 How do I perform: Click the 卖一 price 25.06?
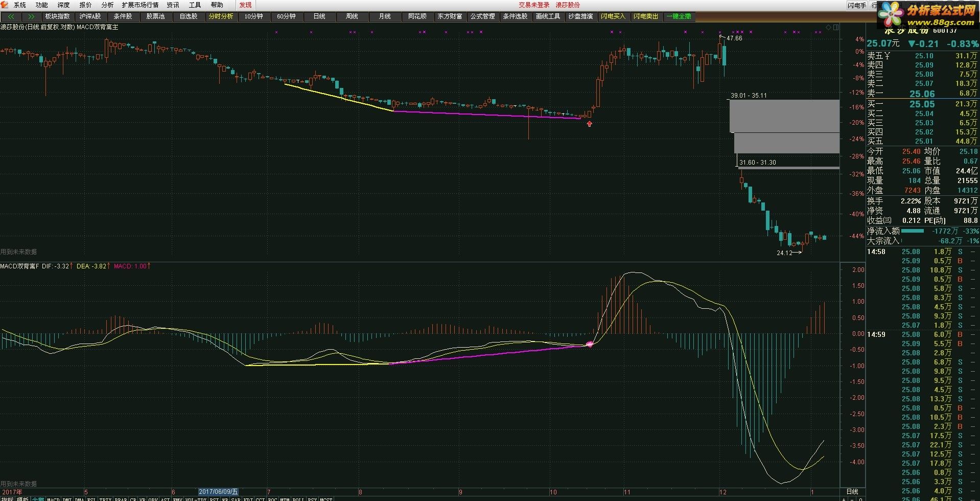[x=922, y=94]
